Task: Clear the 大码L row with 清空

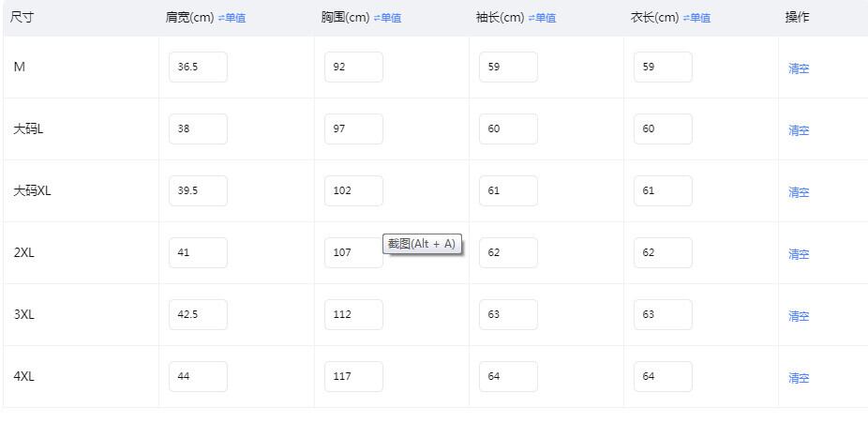Action: pos(799,130)
